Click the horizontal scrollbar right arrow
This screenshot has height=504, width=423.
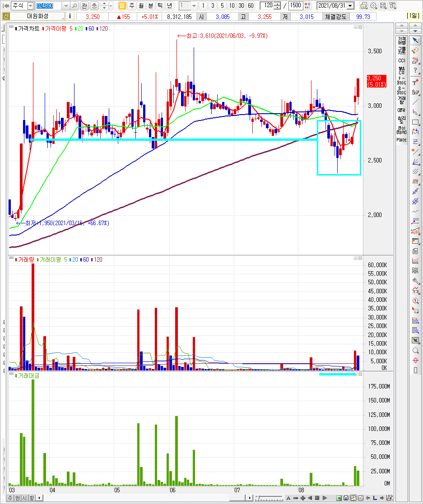(250, 498)
